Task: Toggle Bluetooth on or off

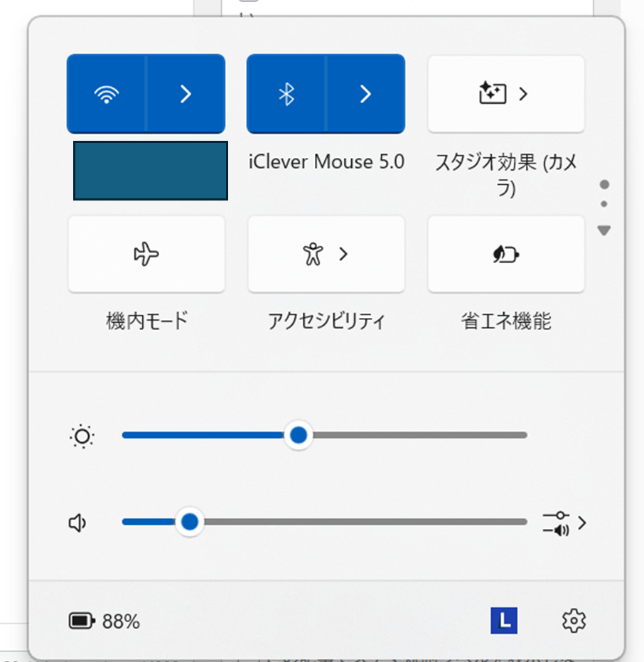Action: pyautogui.click(x=286, y=94)
